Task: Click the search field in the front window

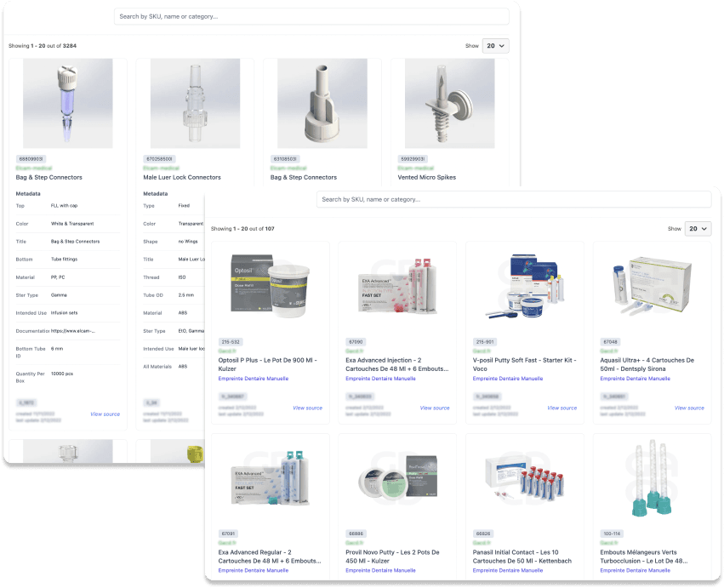Action: 514,199
